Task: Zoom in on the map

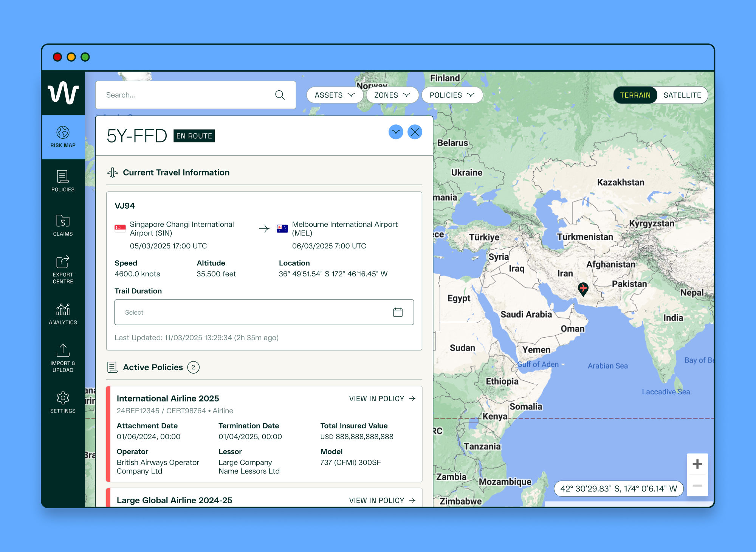Action: (697, 464)
